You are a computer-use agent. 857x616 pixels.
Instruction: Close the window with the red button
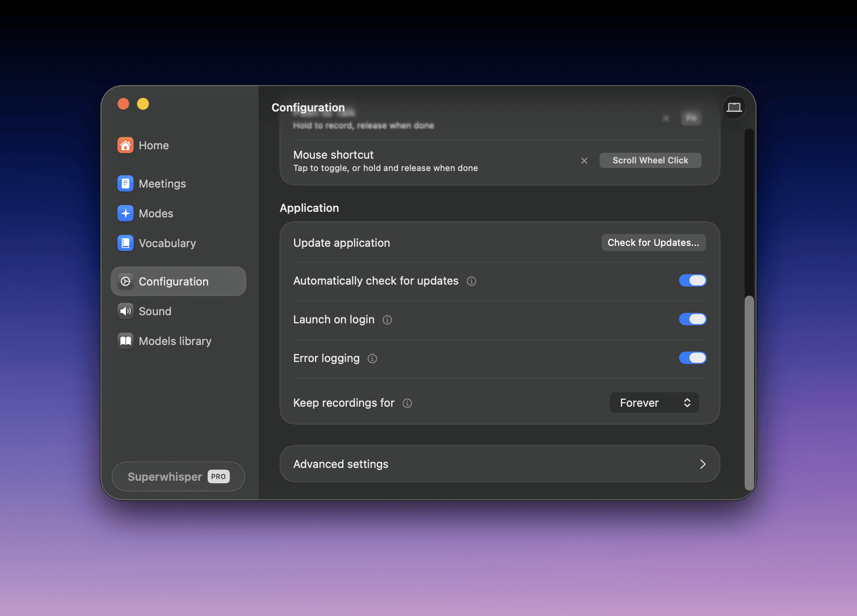pos(123,104)
